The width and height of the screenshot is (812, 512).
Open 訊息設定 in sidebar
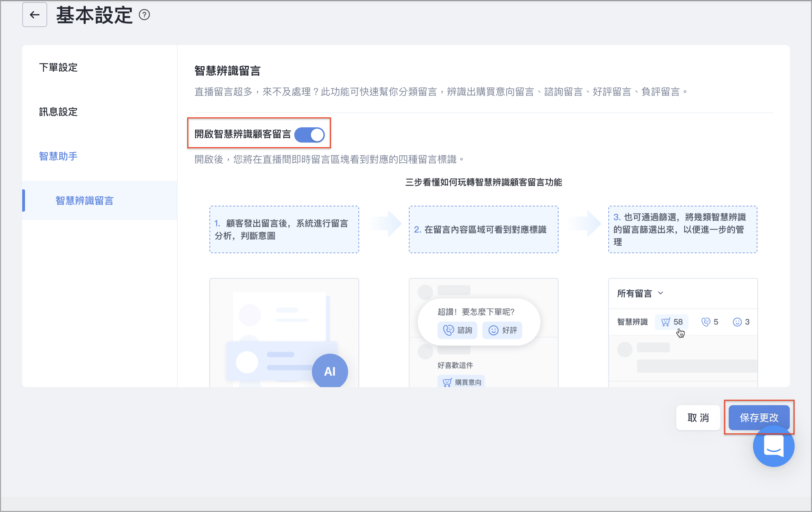tap(58, 112)
